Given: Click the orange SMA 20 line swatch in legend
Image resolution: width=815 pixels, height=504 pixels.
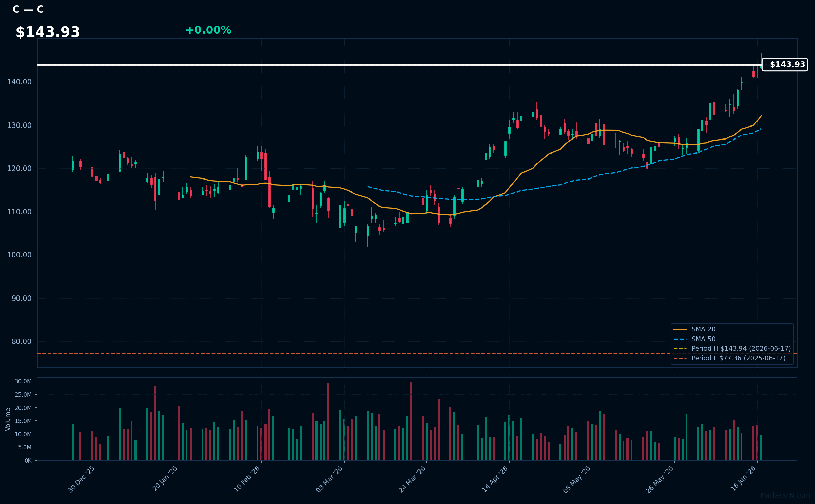Looking at the screenshot, I should (x=680, y=329).
